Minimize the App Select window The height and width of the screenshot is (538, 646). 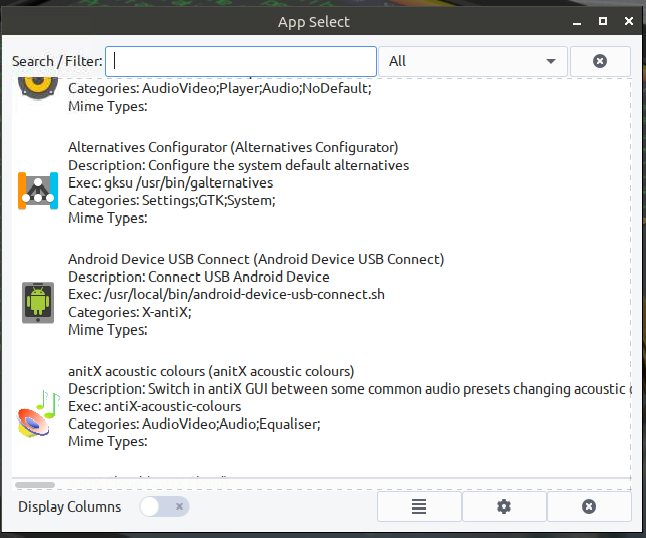(577, 22)
